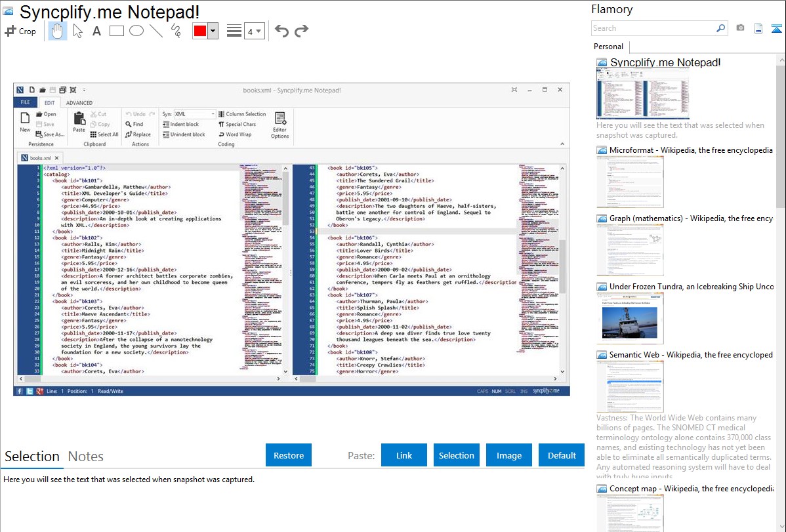
Task: Open the Personal tab
Action: point(608,47)
